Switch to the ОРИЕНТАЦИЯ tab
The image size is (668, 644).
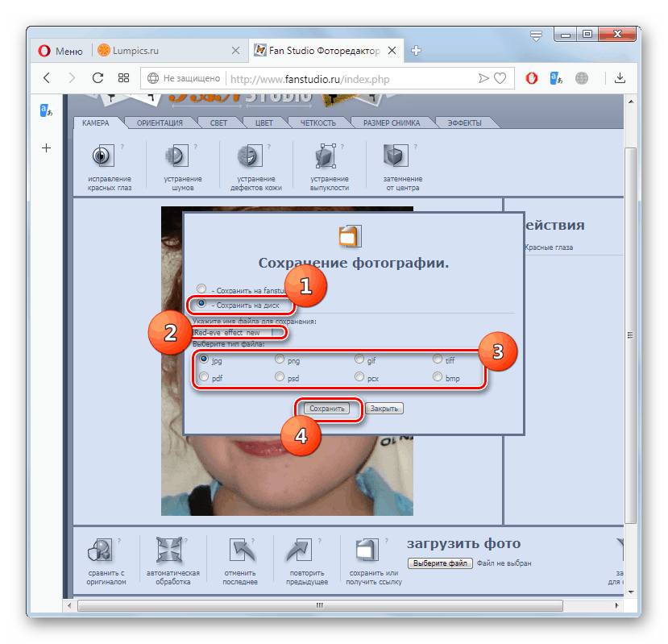[x=160, y=123]
